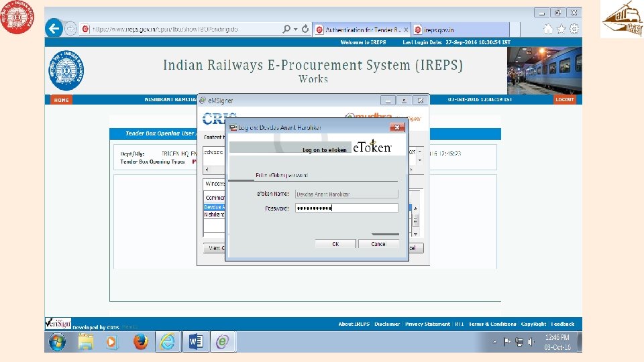The image size is (644, 362).
Task: Open Terms & Conditions footer link
Action: point(492,324)
